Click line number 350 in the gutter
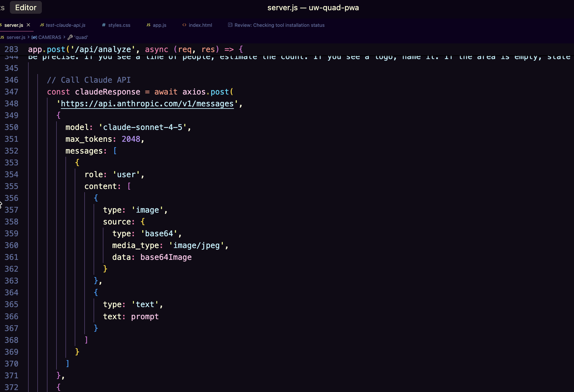 click(x=12, y=127)
